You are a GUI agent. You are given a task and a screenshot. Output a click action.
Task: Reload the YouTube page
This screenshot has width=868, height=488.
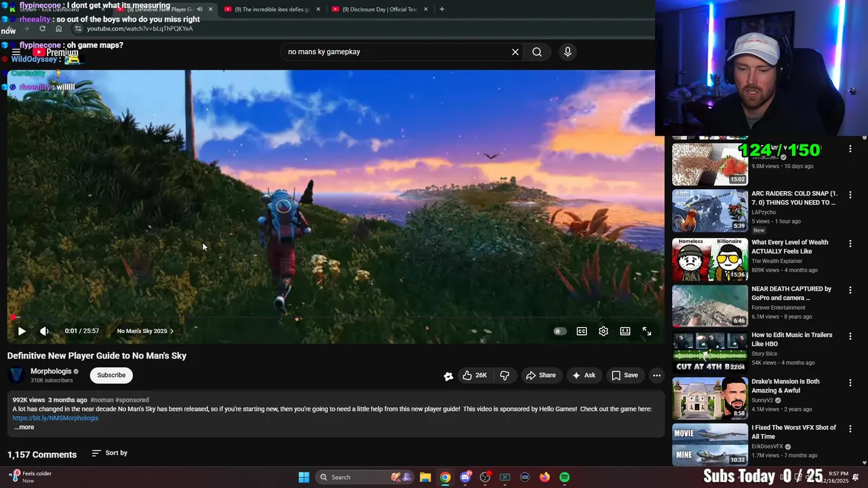tap(43, 28)
